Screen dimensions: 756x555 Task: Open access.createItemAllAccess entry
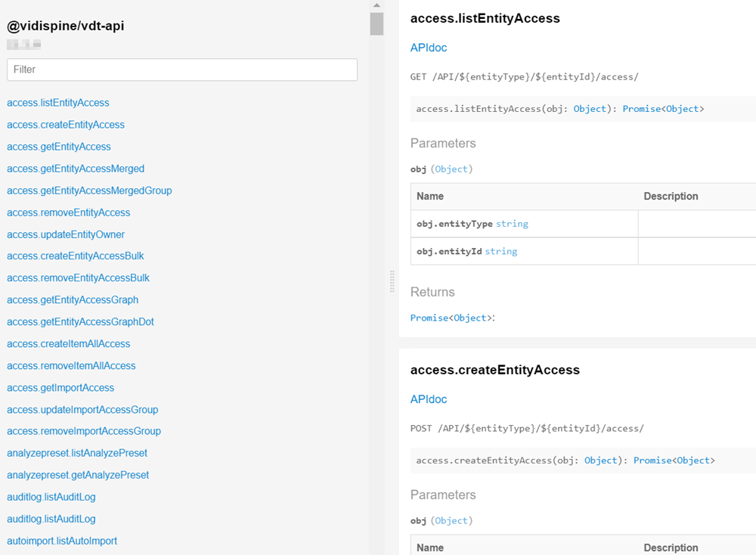[69, 344]
